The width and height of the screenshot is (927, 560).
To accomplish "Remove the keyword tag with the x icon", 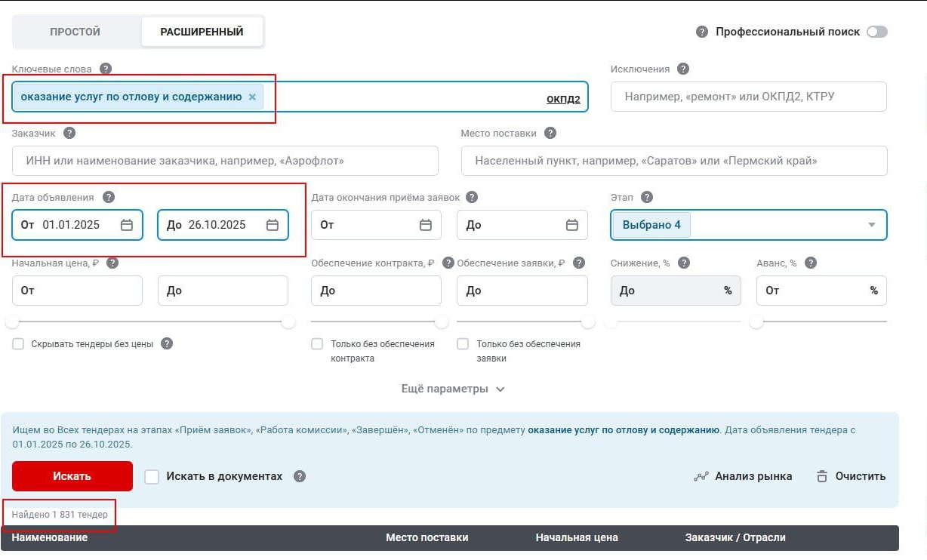I will tap(252, 97).
